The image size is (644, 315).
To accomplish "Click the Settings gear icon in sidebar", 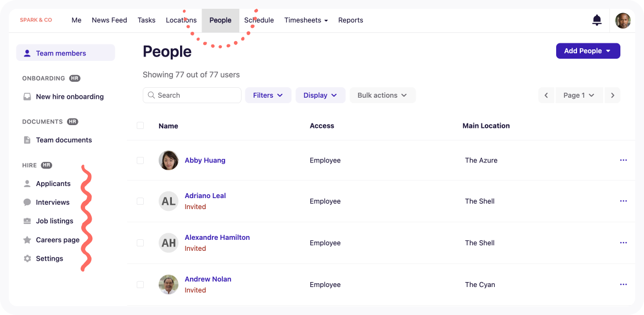I will 27,258.
